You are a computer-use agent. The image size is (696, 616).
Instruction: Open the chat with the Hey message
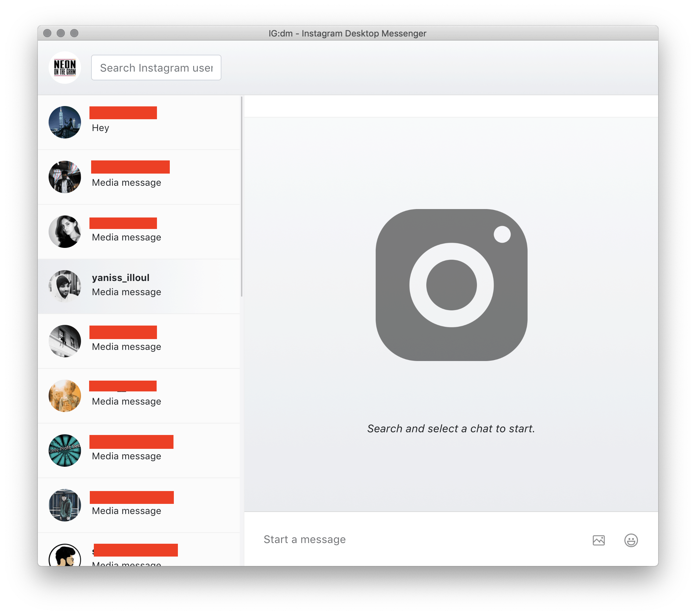pos(139,122)
